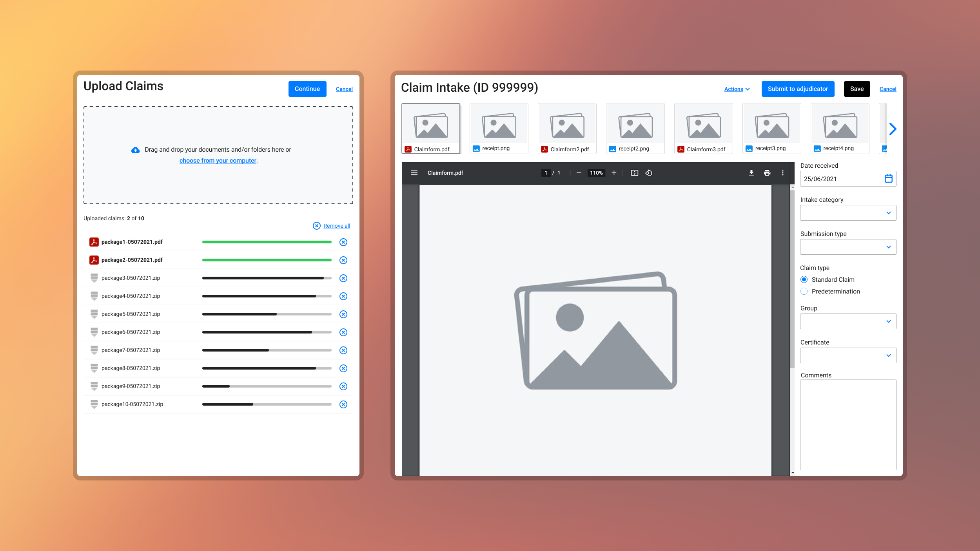Click Submit to adjudicator button
980x551 pixels.
797,89
